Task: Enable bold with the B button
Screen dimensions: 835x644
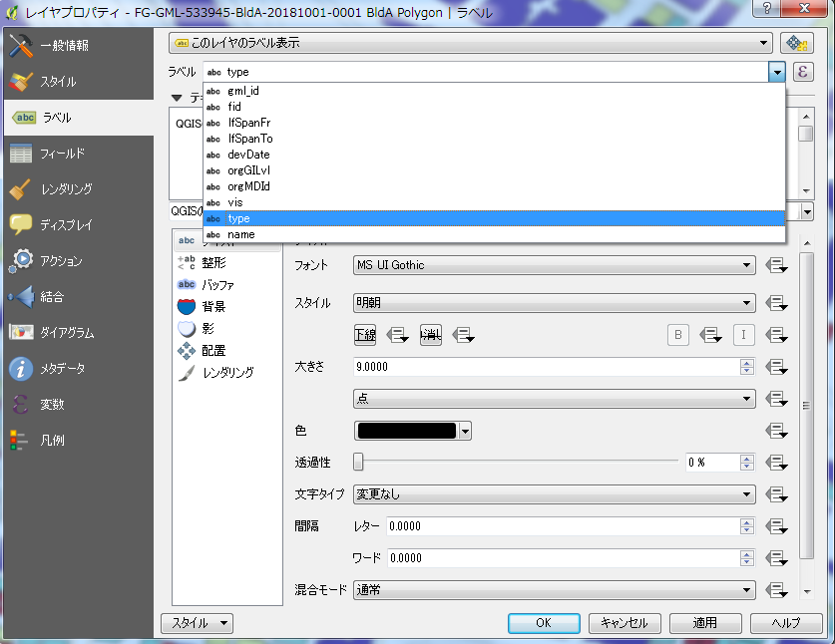Action: (677, 334)
